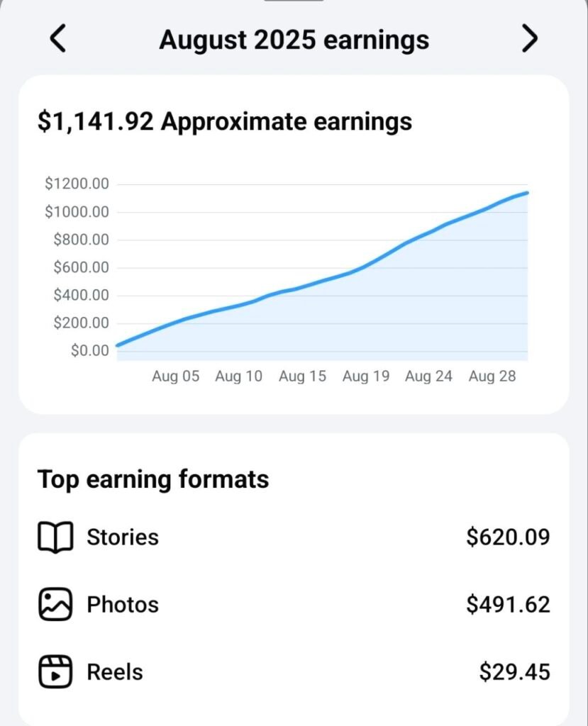Go to previous month with left chevron
Viewport: 588px width, 726px height.
(58, 39)
